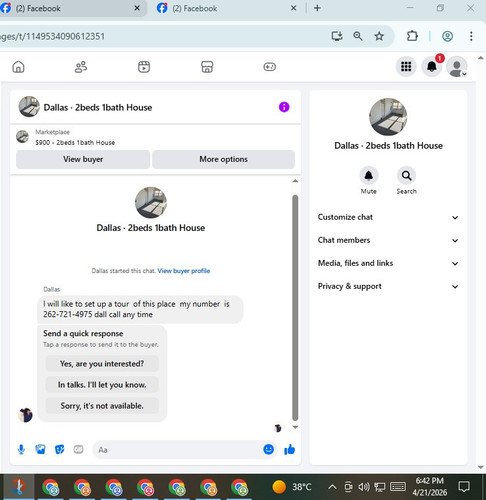Viewport: 486px width, 500px height.
Task: Click Dallas message with phone number
Action: (x=140, y=309)
